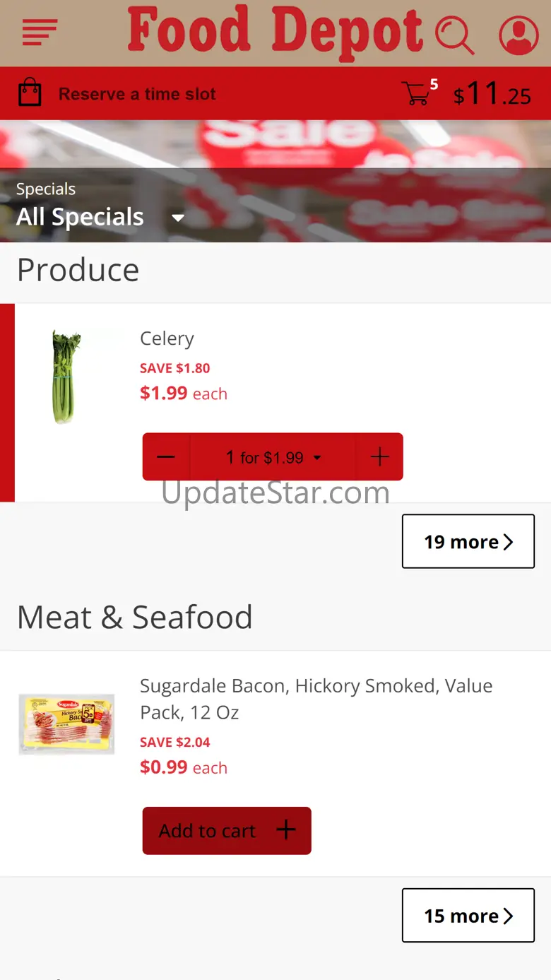
Task: Click the Food Depot logo
Action: [275, 32]
